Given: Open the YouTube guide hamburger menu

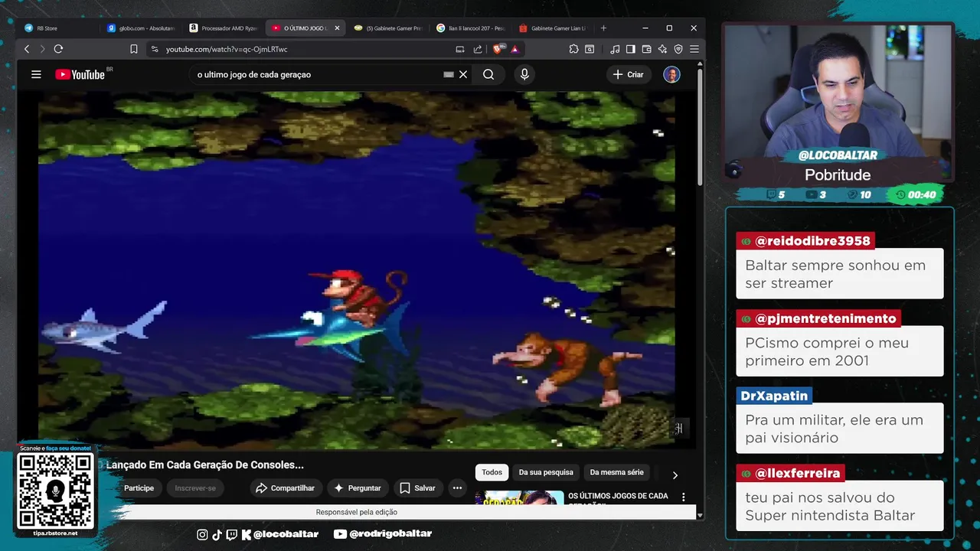Looking at the screenshot, I should point(36,74).
